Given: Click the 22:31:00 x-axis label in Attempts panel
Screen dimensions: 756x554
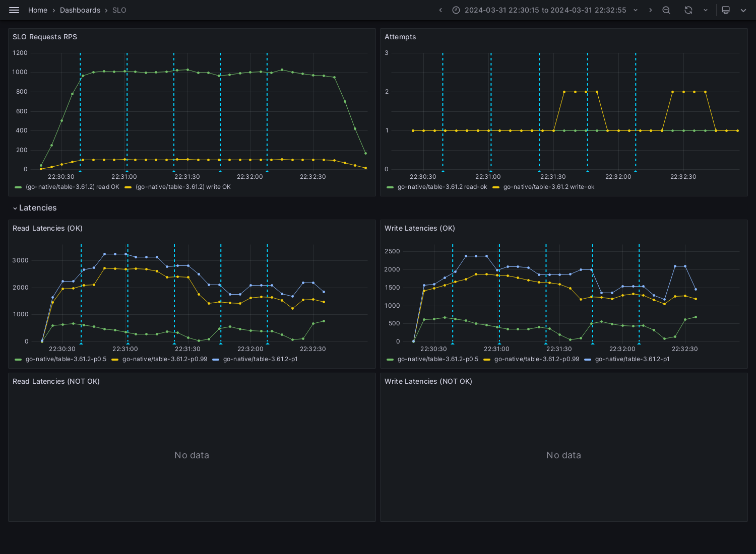Looking at the screenshot, I should [488, 177].
